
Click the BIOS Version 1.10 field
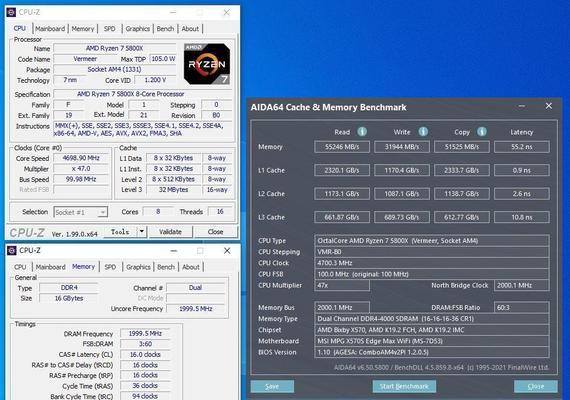[x=432, y=352]
